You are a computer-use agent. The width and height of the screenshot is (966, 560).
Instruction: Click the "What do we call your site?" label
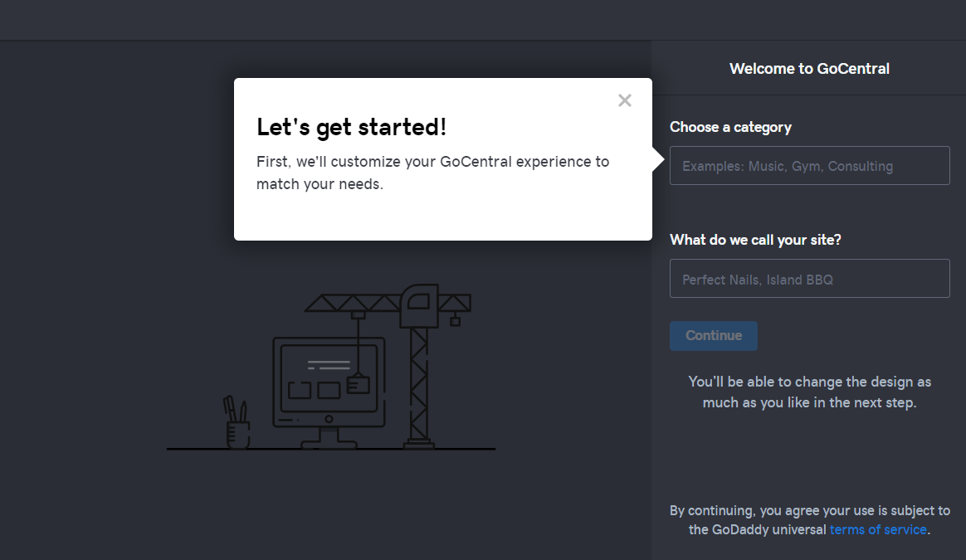(x=755, y=240)
